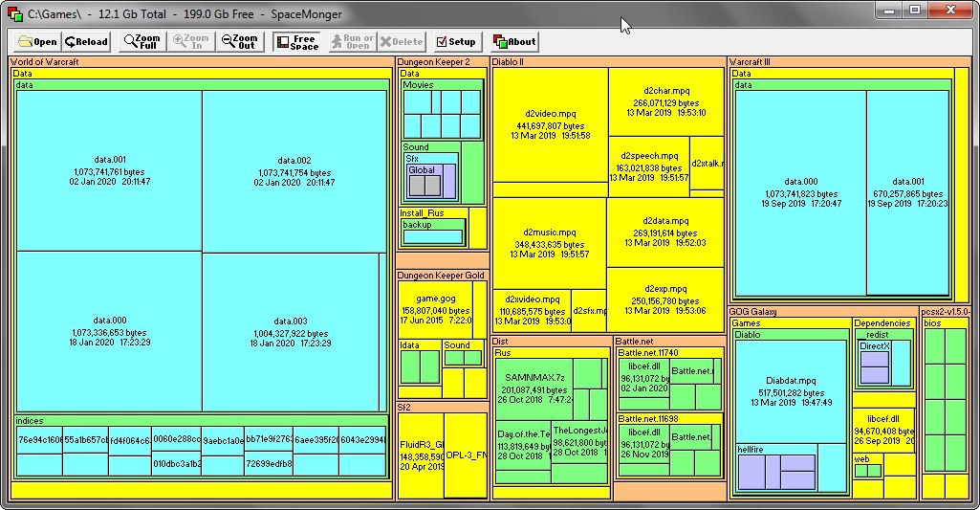The width and height of the screenshot is (980, 510).
Task: Open the Setup dialog
Action: pos(456,42)
